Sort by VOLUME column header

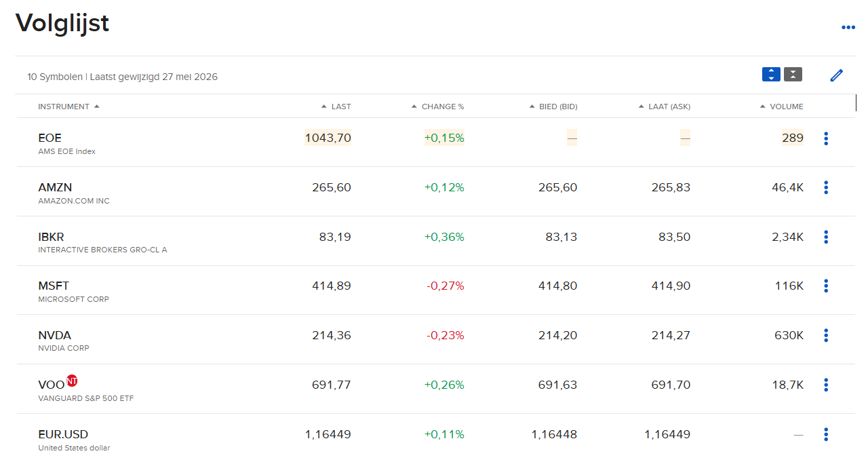782,107
